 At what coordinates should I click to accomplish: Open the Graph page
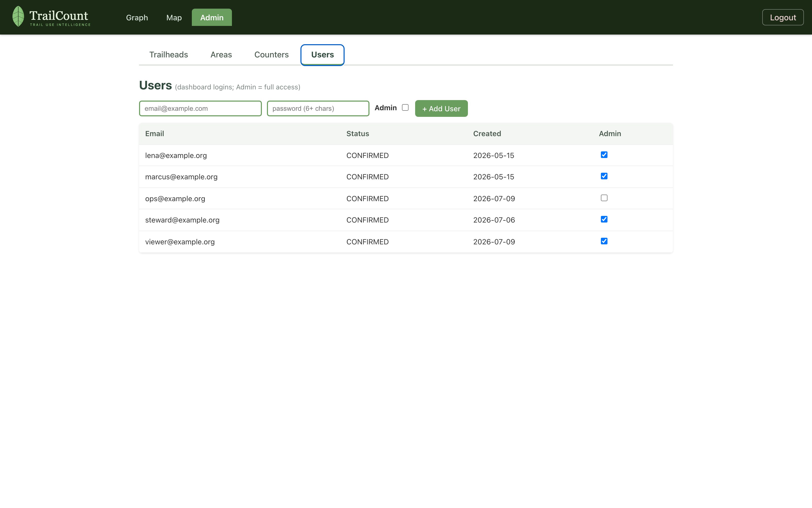point(137,18)
